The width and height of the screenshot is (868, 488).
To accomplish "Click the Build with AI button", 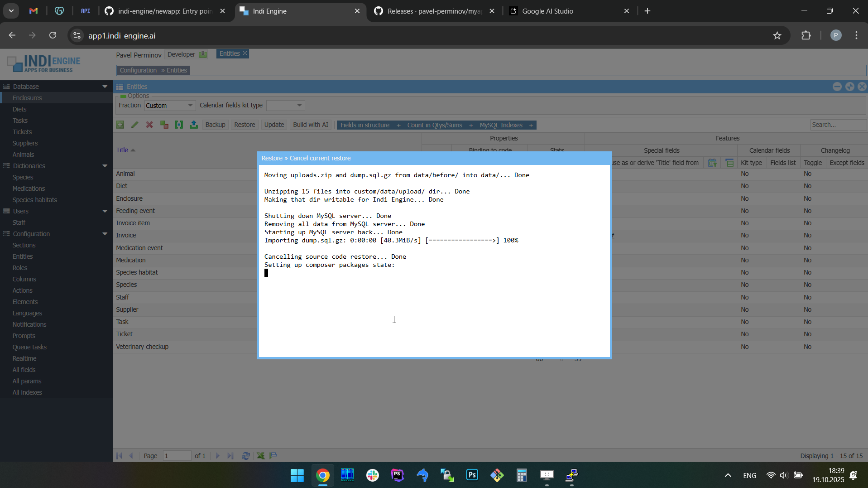I will [310, 125].
